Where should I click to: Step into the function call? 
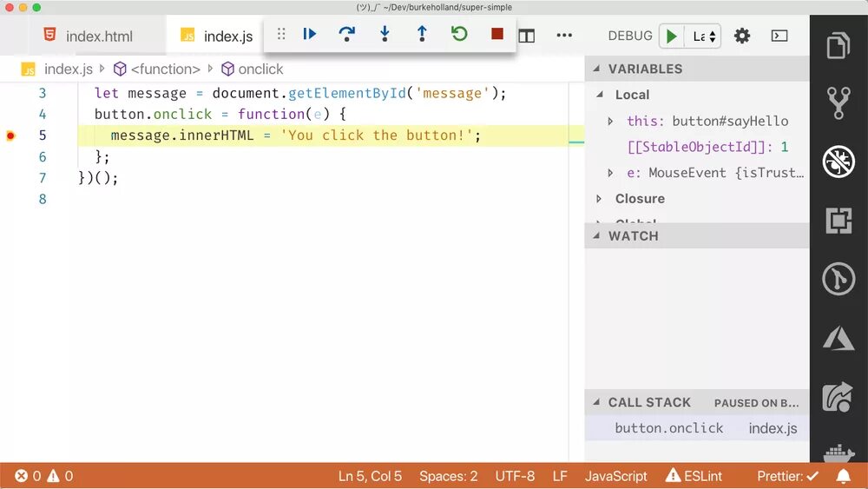pyautogui.click(x=385, y=35)
